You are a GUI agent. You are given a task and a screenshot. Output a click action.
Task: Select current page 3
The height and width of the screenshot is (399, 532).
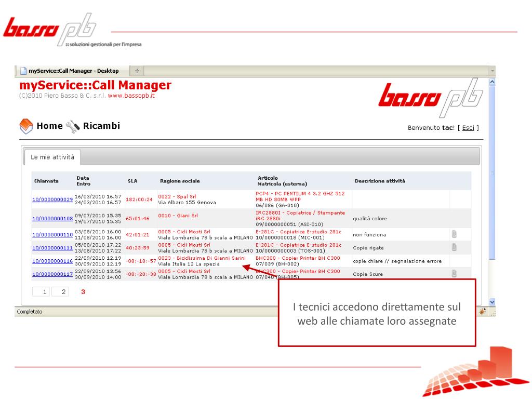pyautogui.click(x=83, y=292)
